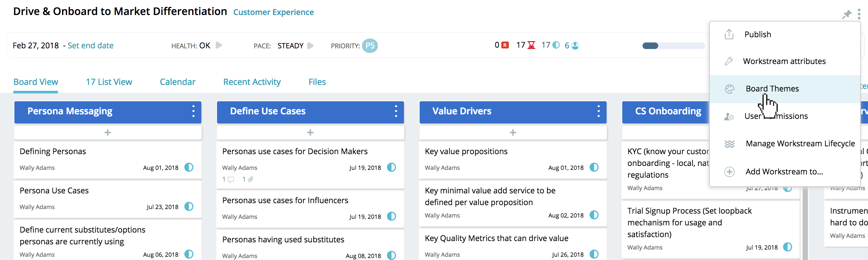Open the Recent Activity tab
This screenshot has height=260, width=868.
tap(252, 82)
